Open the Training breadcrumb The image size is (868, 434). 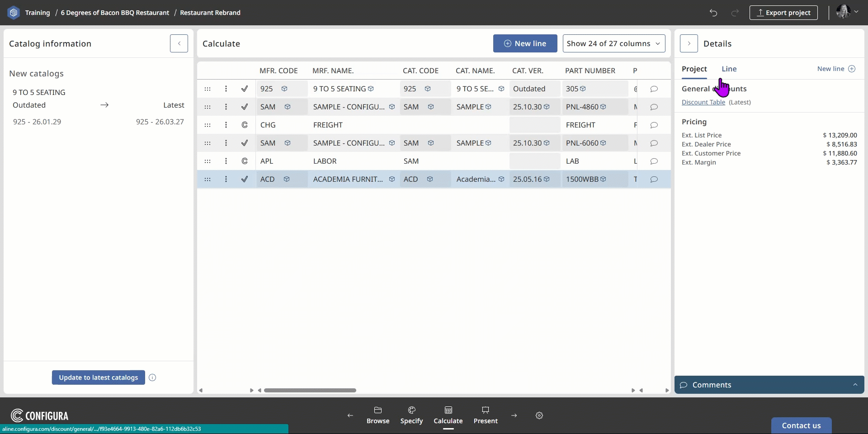38,13
